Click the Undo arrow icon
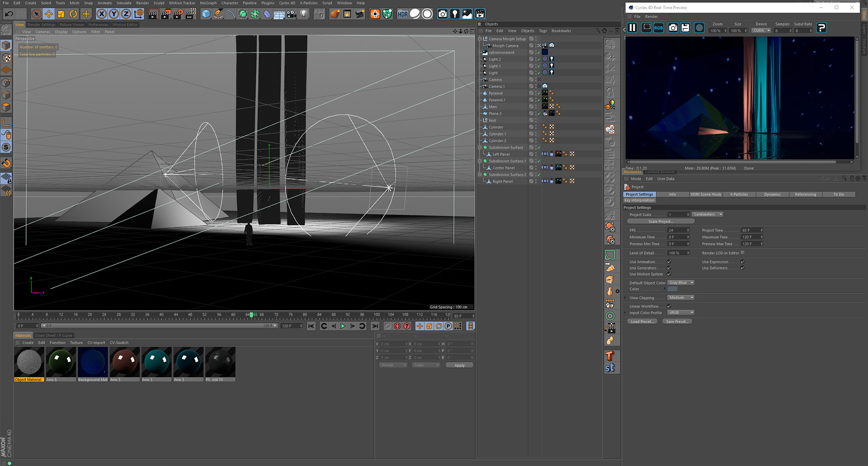 coord(9,14)
